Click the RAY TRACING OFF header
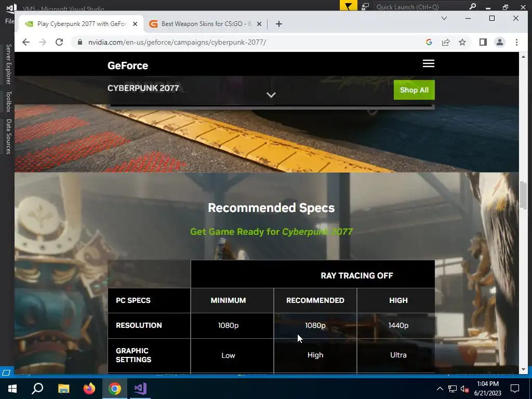This screenshot has width=532, height=399. pos(356,275)
